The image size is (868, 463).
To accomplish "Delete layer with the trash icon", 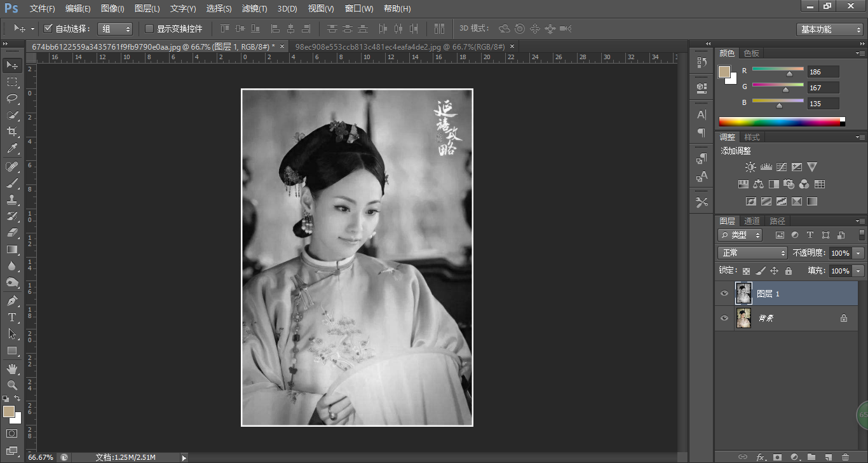I will tap(845, 457).
